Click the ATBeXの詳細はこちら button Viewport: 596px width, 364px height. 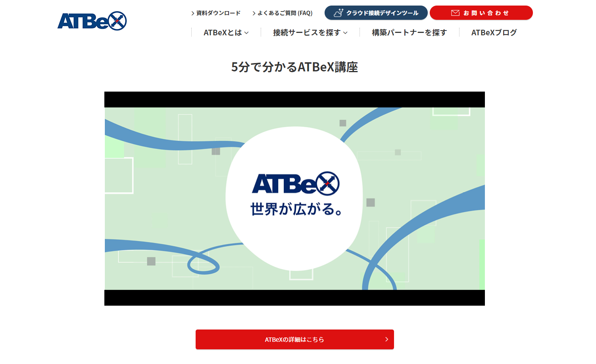294,339
